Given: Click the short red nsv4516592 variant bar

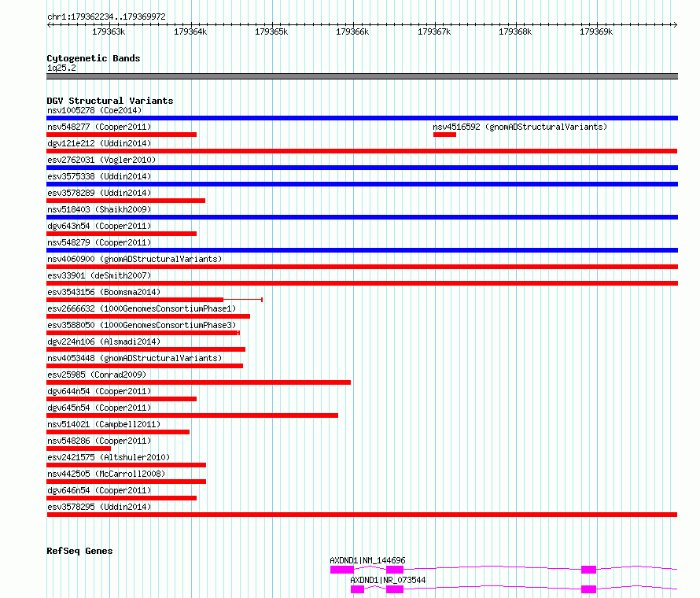Looking at the screenshot, I should point(444,135).
